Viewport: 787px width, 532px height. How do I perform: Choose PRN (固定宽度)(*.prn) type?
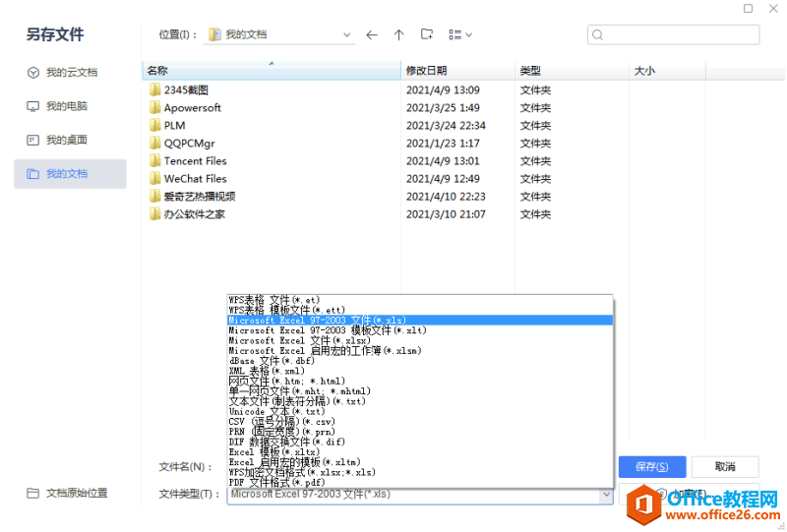420,432
